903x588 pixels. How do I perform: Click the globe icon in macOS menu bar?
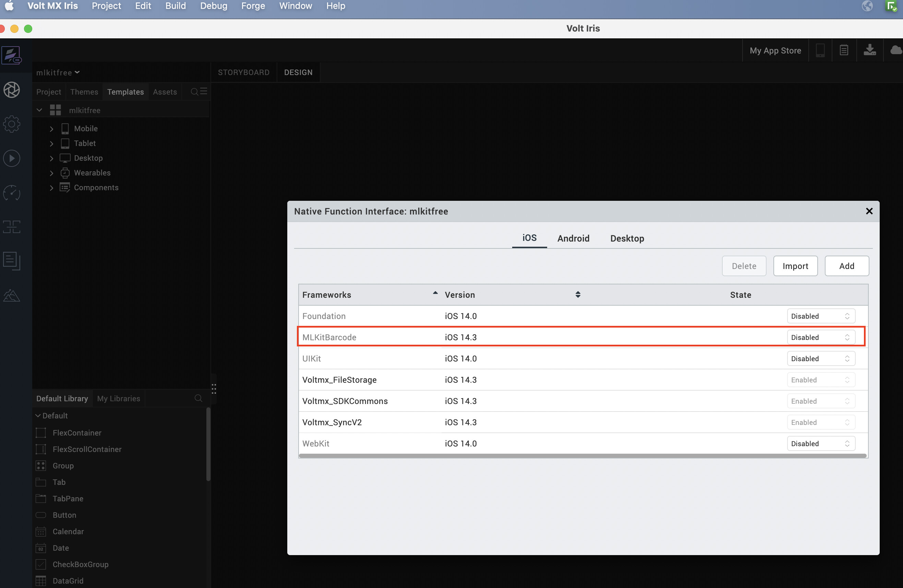(867, 6)
